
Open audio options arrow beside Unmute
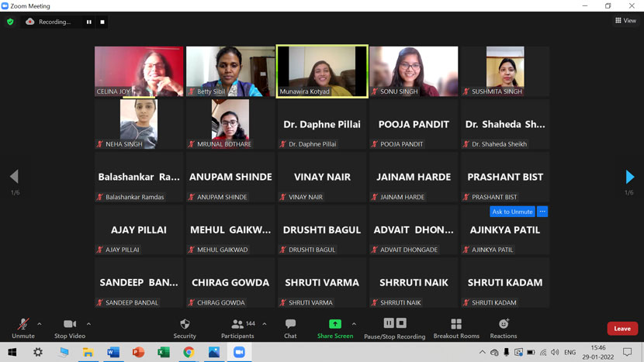coord(40,324)
